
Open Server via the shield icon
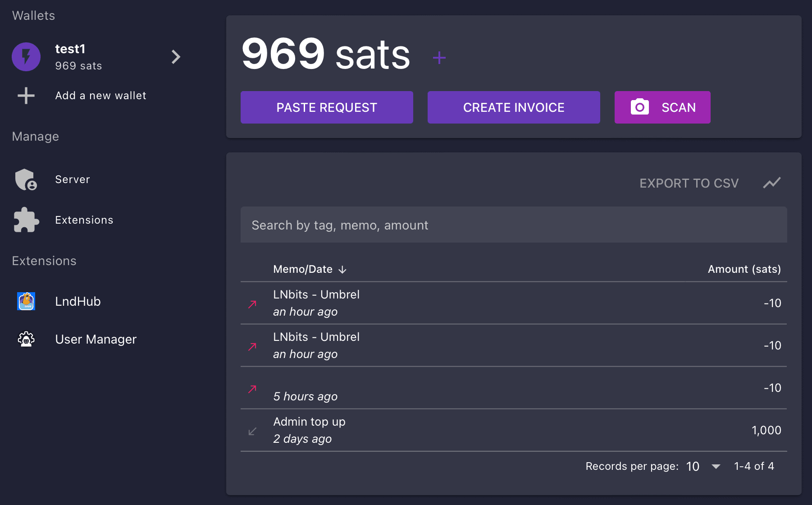coord(26,179)
